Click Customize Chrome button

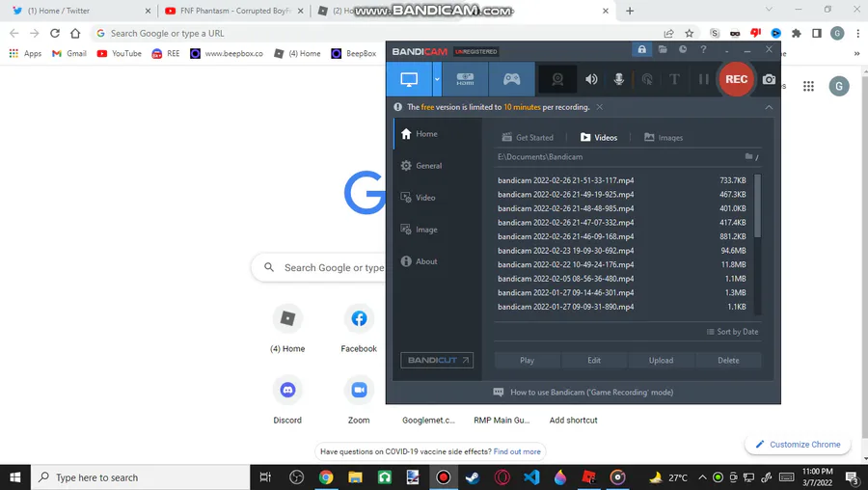tap(798, 444)
